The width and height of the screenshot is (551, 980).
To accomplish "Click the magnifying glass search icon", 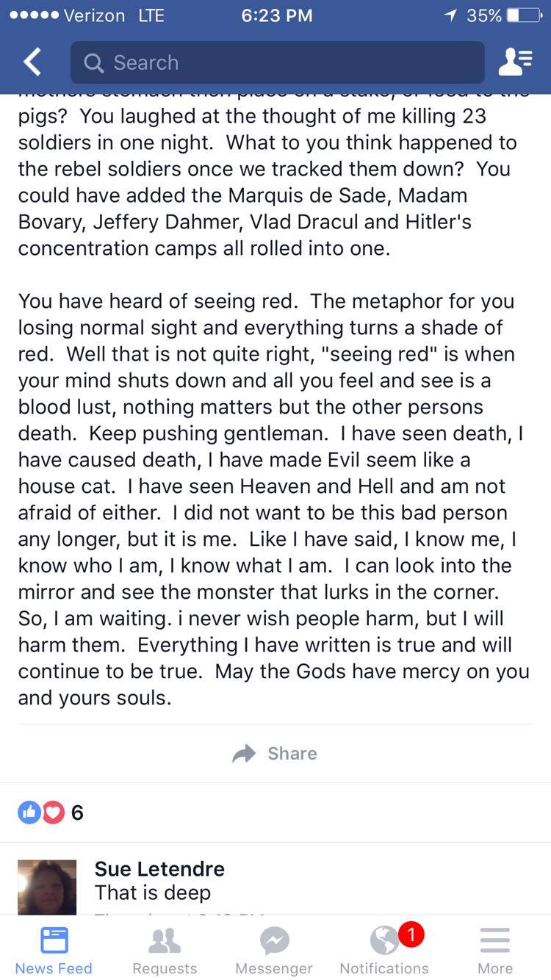I will coord(94,63).
